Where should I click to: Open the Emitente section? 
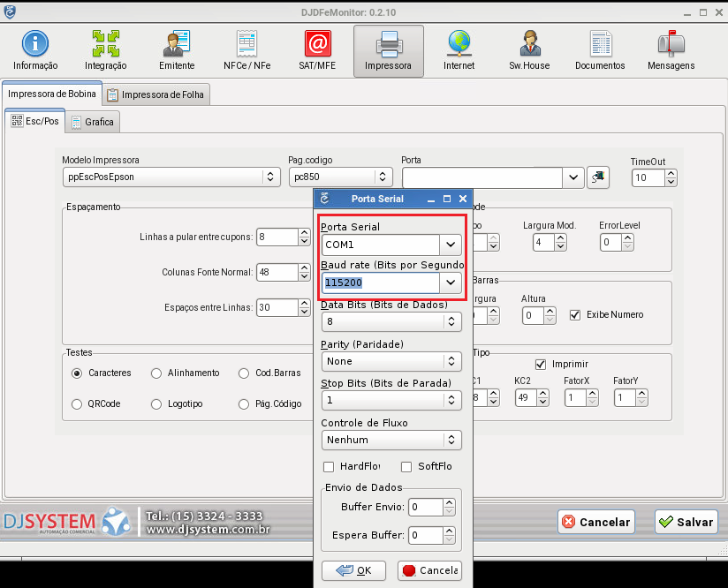(x=177, y=50)
